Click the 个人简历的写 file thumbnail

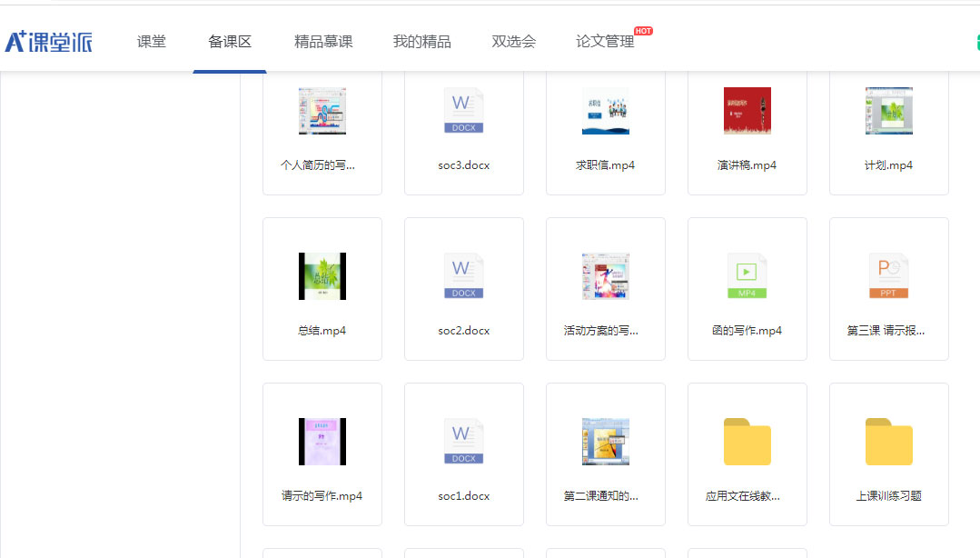point(322,111)
